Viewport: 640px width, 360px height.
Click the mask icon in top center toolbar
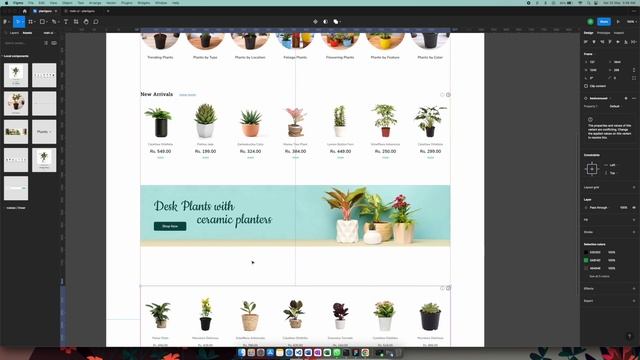coord(325,22)
